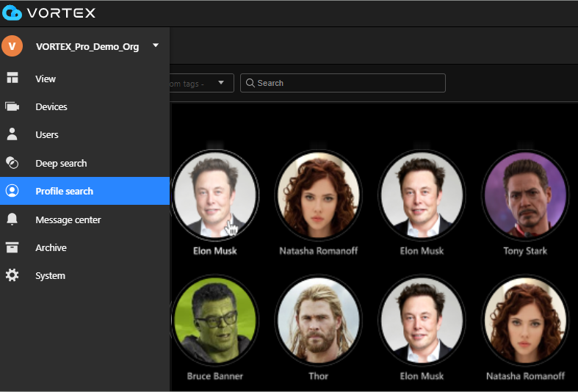Click the Archive box icon
Image resolution: width=578 pixels, height=392 pixels.
click(x=12, y=247)
